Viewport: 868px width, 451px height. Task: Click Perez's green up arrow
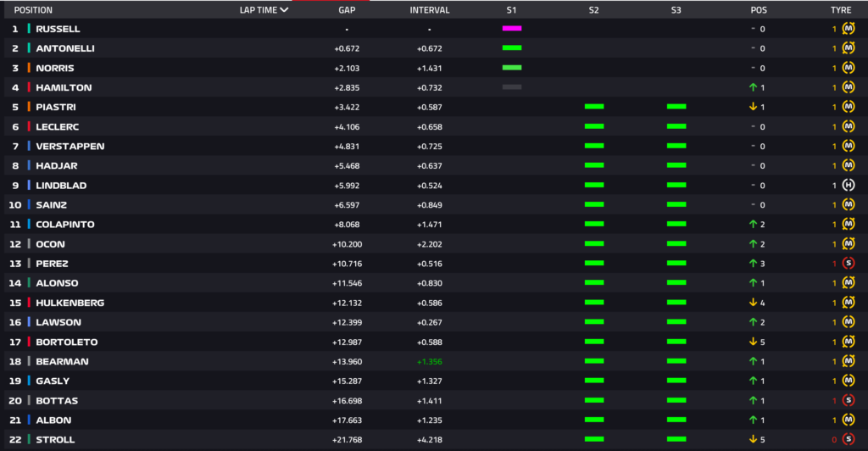(x=753, y=264)
